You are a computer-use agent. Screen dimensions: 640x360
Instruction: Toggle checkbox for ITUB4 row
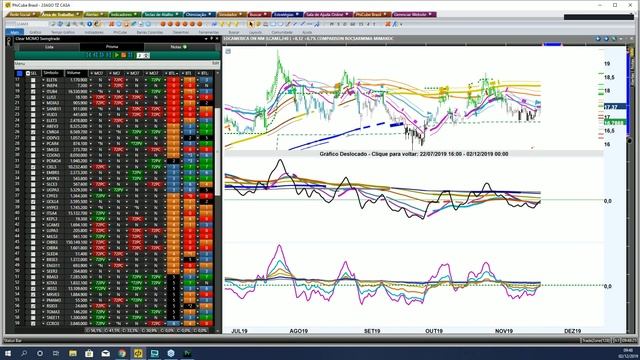(x=33, y=91)
